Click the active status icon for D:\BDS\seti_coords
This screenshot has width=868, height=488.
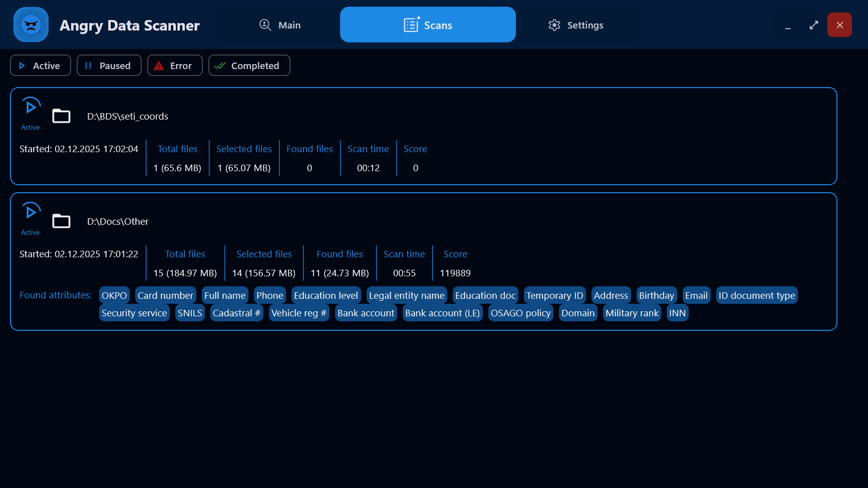tap(31, 107)
